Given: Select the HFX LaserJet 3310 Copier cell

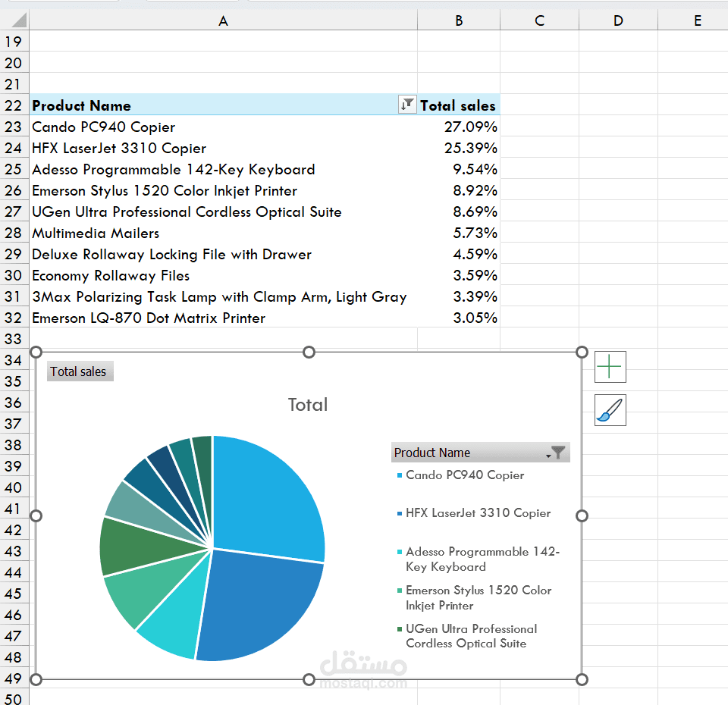Looking at the screenshot, I should (x=223, y=148).
